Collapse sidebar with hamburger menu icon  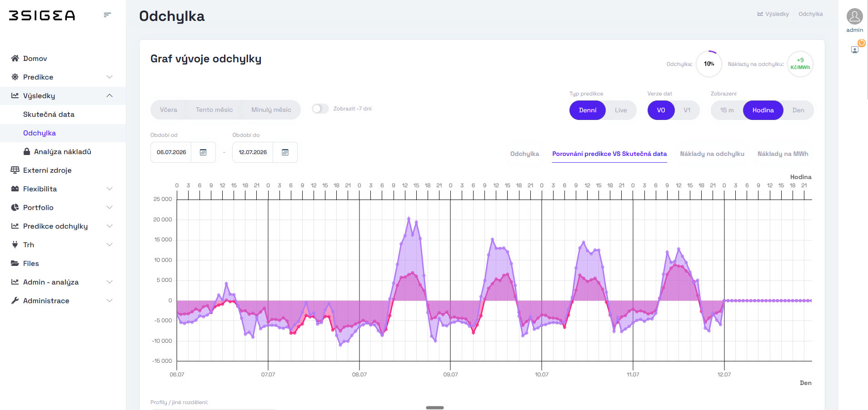point(107,15)
